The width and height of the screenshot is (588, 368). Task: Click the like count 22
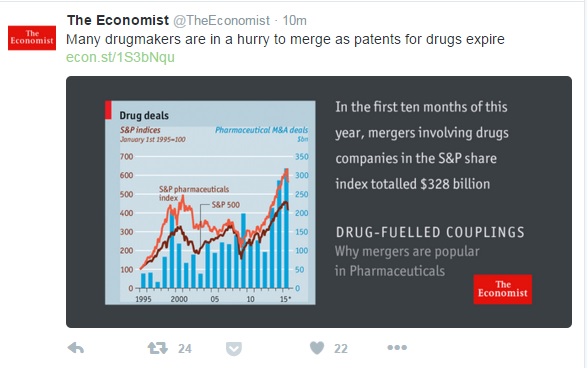[341, 349]
